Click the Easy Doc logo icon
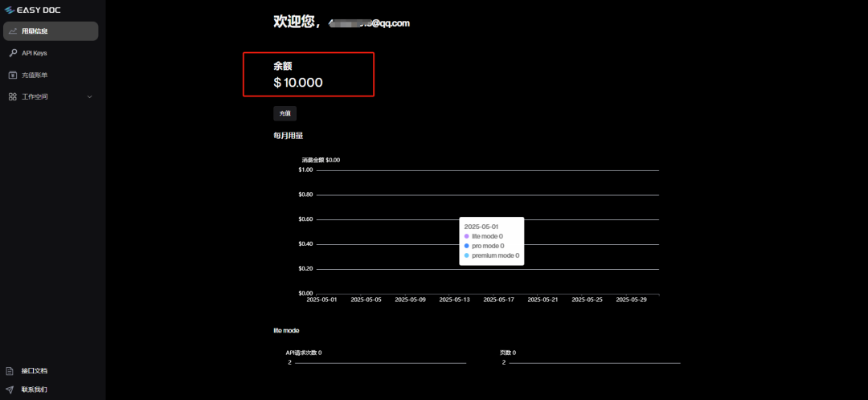The image size is (868, 400). point(10,10)
